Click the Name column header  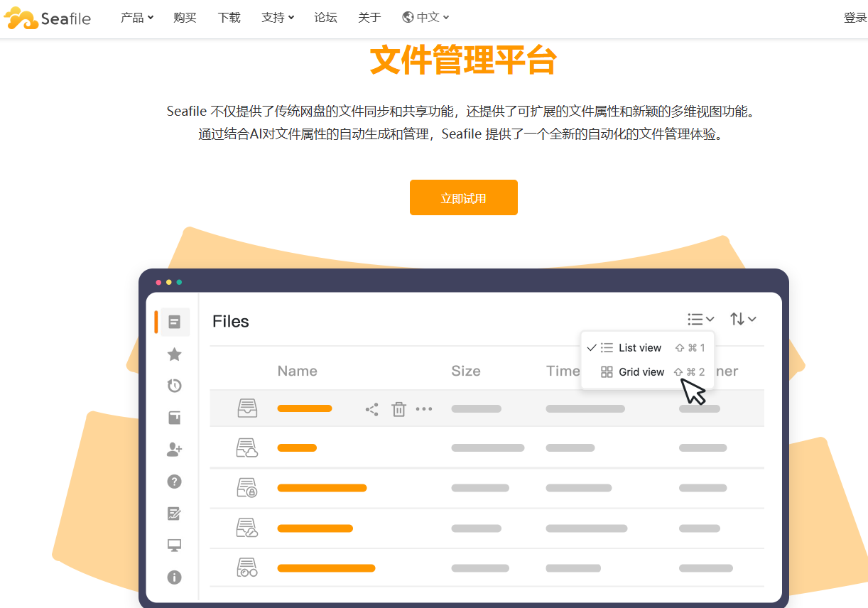coord(297,371)
